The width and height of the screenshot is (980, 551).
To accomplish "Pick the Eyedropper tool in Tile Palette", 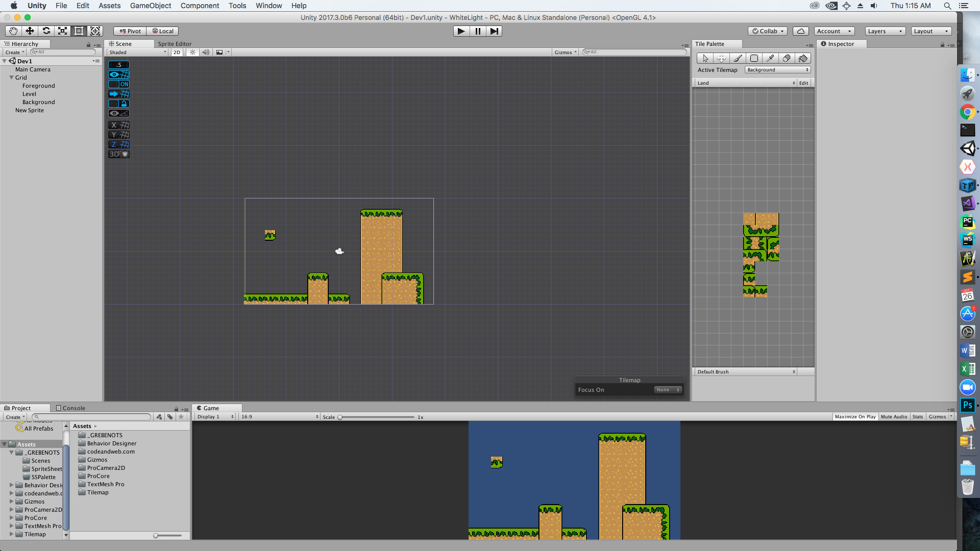I will (770, 58).
